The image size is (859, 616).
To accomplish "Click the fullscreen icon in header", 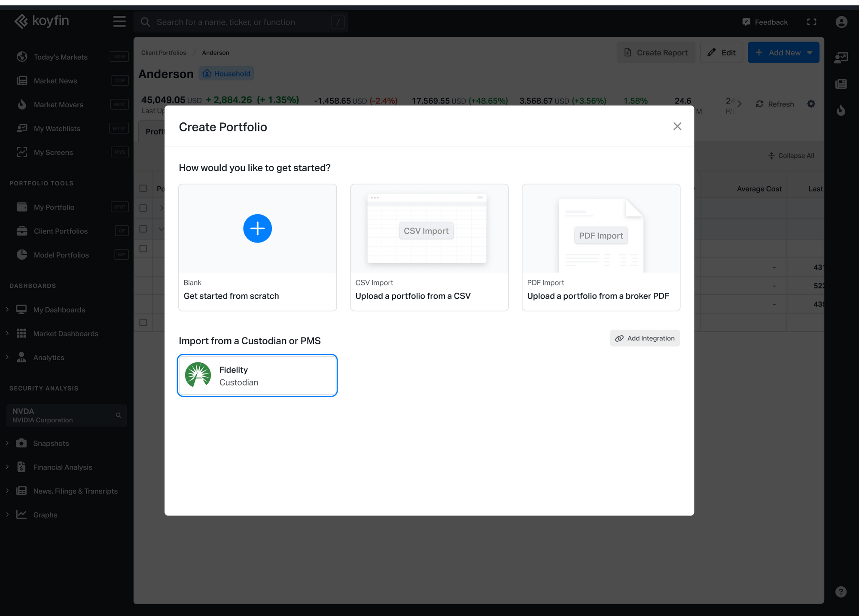I will click(811, 22).
